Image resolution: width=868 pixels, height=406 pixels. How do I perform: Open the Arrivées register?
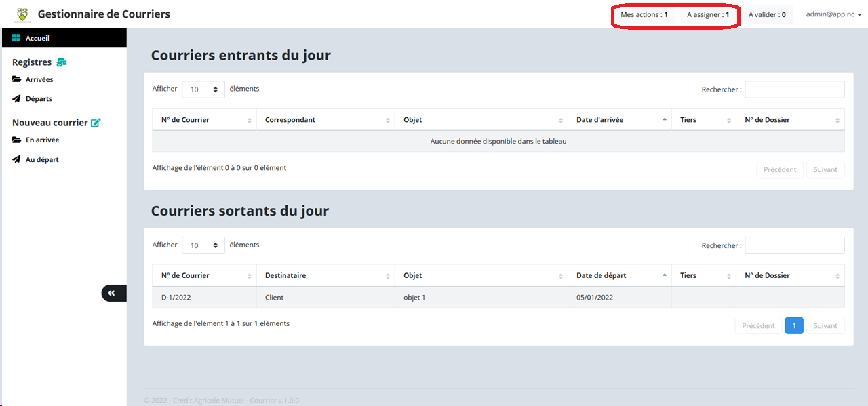click(x=39, y=79)
